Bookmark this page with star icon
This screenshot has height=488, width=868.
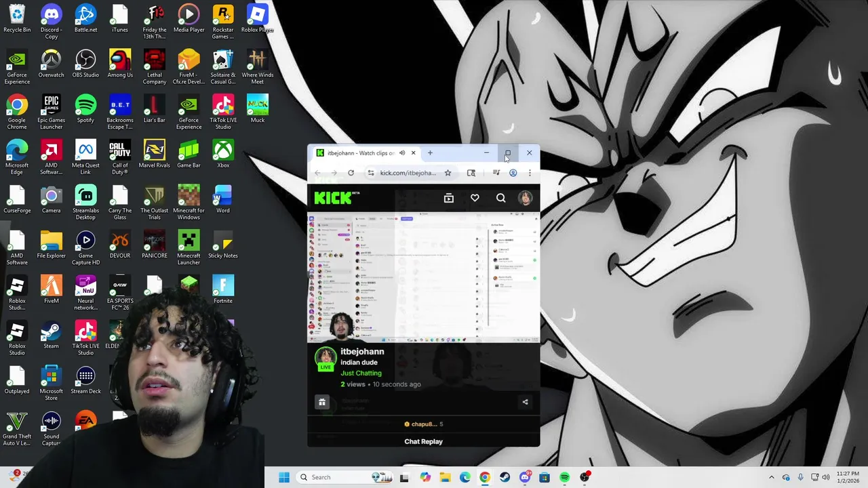448,173
